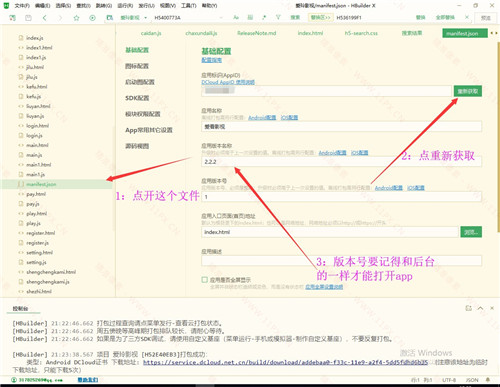Click the editor vertical scrollbar
The width and height of the screenshot is (500, 387).
click(498, 137)
